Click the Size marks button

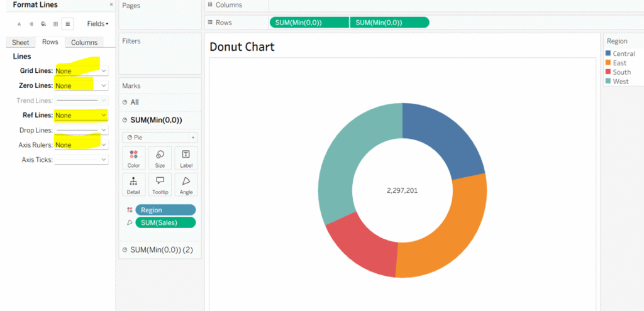(x=160, y=158)
